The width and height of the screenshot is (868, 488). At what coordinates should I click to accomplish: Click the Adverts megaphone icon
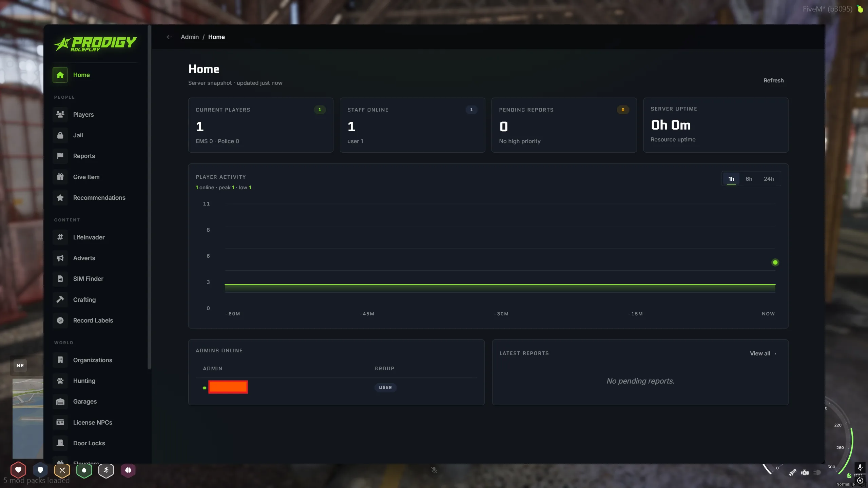point(60,258)
